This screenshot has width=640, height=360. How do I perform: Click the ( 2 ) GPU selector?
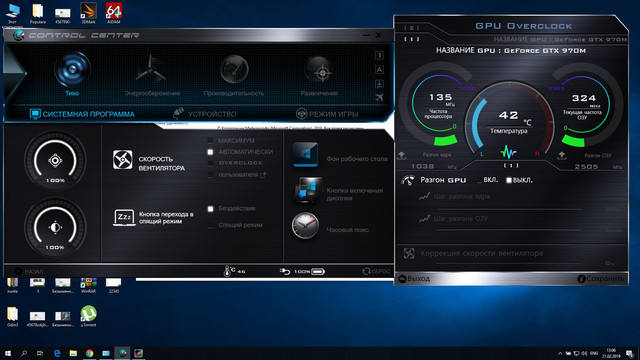(412, 28)
